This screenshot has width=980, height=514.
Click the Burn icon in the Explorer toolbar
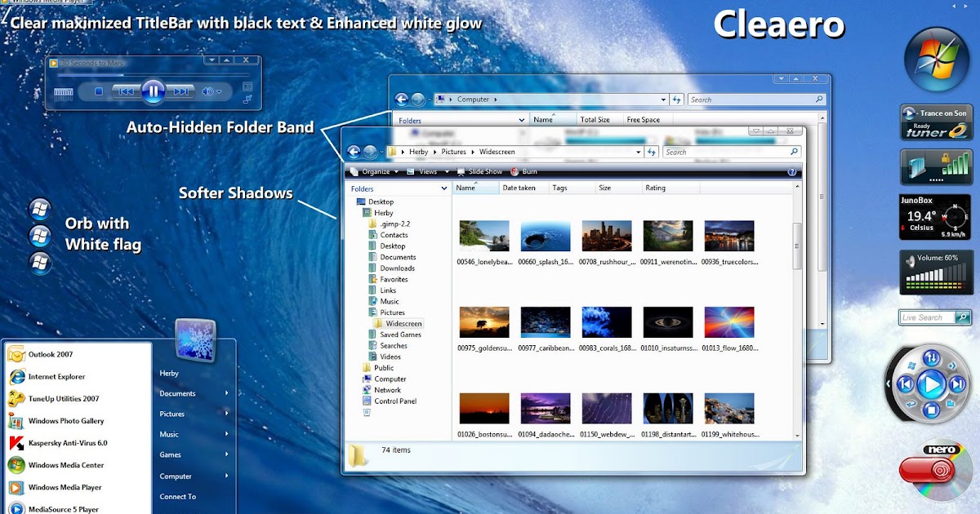[513, 171]
